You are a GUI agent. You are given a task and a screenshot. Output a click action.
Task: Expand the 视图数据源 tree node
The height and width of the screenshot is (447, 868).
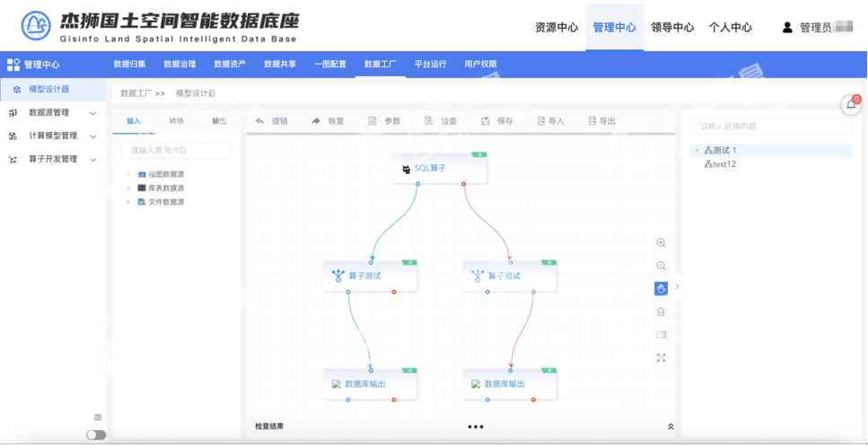128,174
